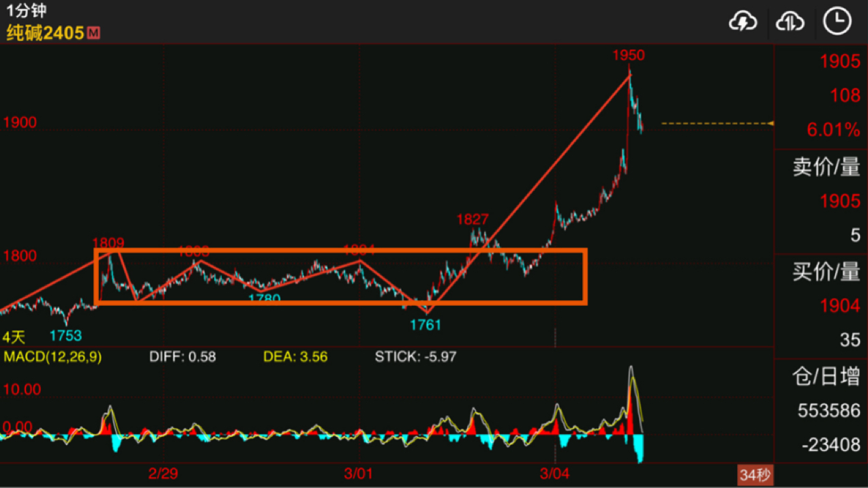Viewport: 868px width, 488px height.
Task: Tap the 1950 high price marker
Action: (629, 55)
